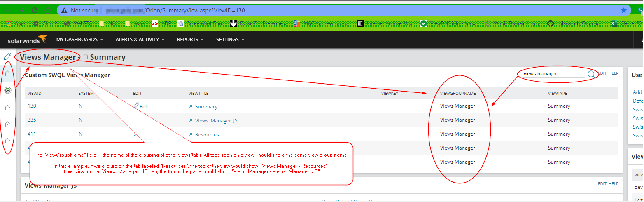Open view ID 411 link
The width and height of the screenshot is (644, 202).
pos(32,134)
